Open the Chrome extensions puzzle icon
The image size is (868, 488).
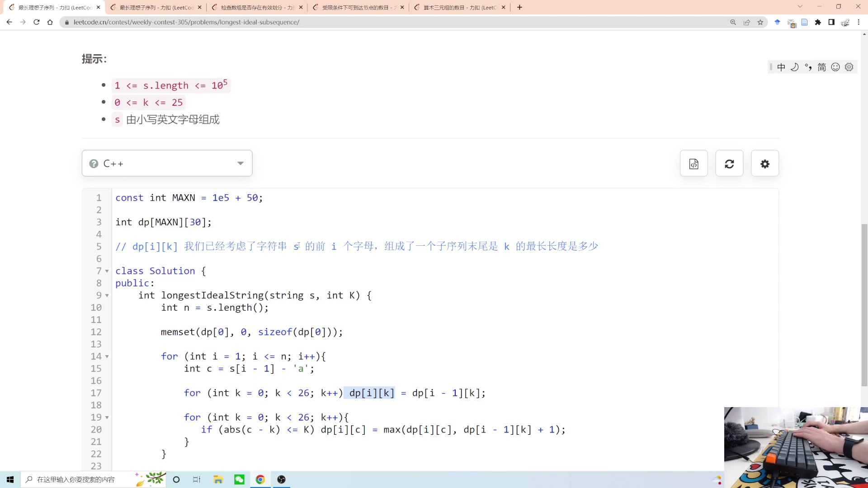[x=818, y=22]
